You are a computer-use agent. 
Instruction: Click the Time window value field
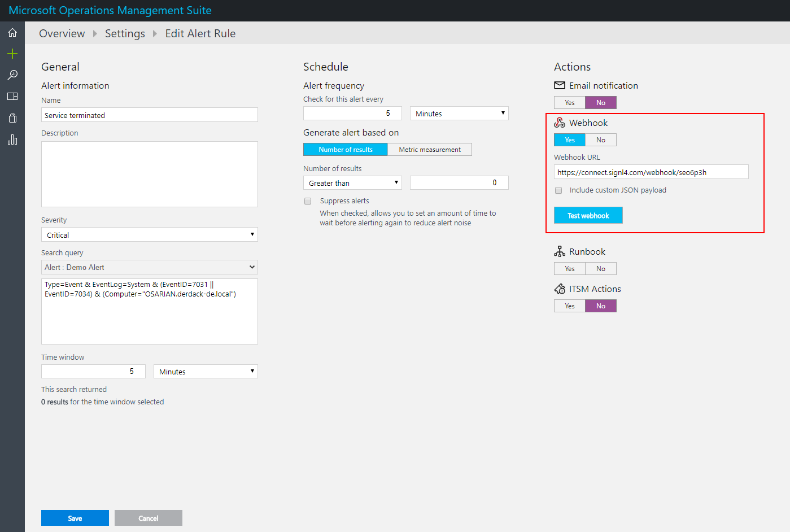[93, 371]
